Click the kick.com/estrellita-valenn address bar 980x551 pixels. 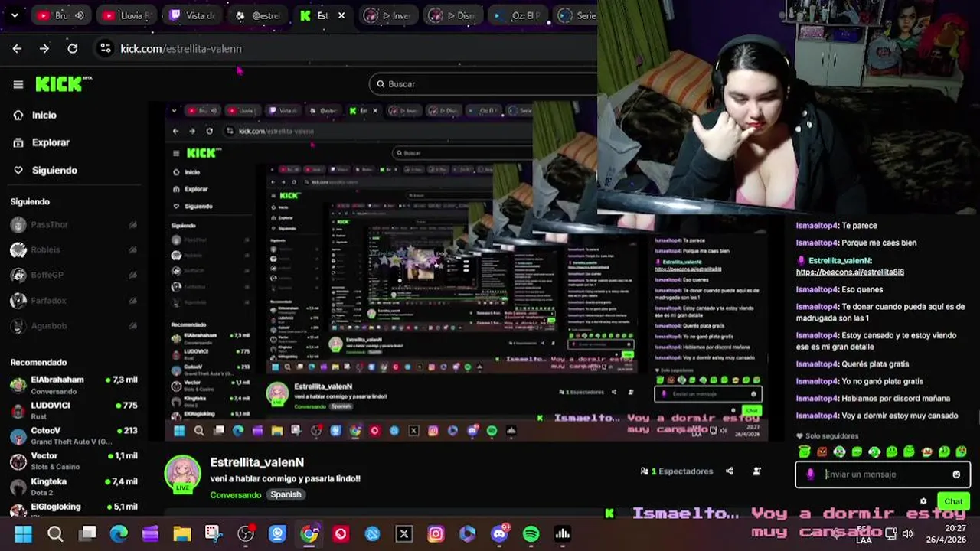181,48
